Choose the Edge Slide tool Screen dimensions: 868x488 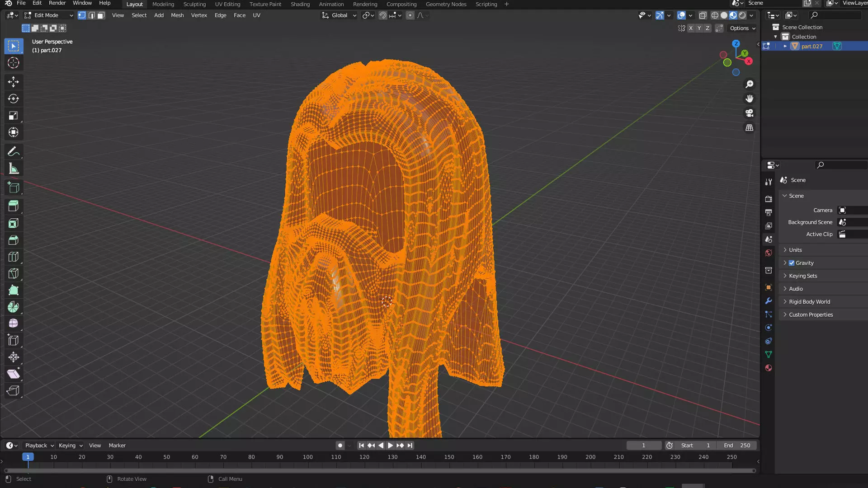click(14, 340)
